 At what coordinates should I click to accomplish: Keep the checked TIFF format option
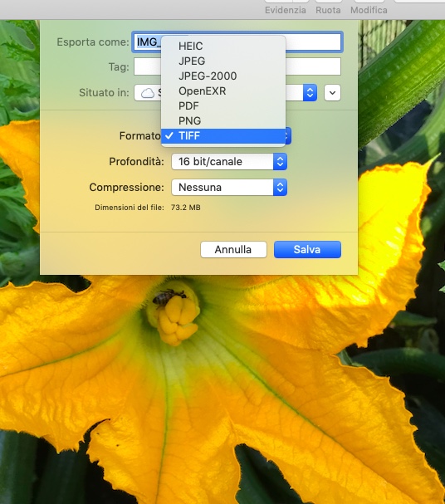[223, 136]
